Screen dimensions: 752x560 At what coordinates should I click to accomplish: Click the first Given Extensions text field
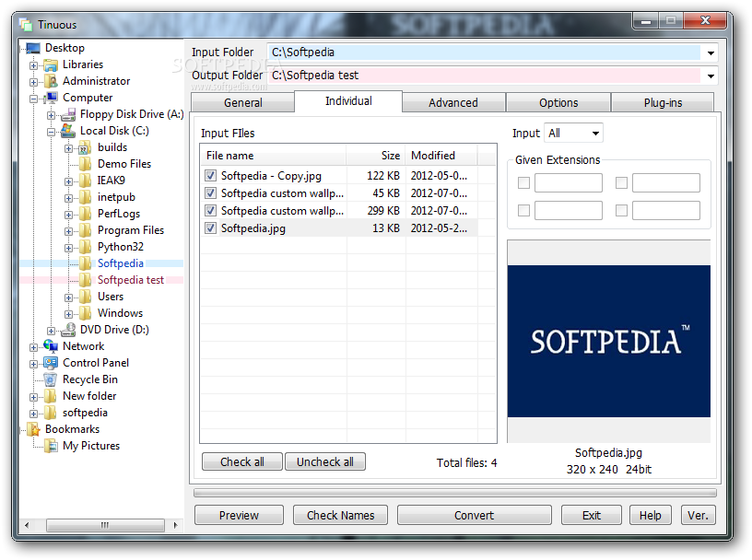[x=569, y=182]
